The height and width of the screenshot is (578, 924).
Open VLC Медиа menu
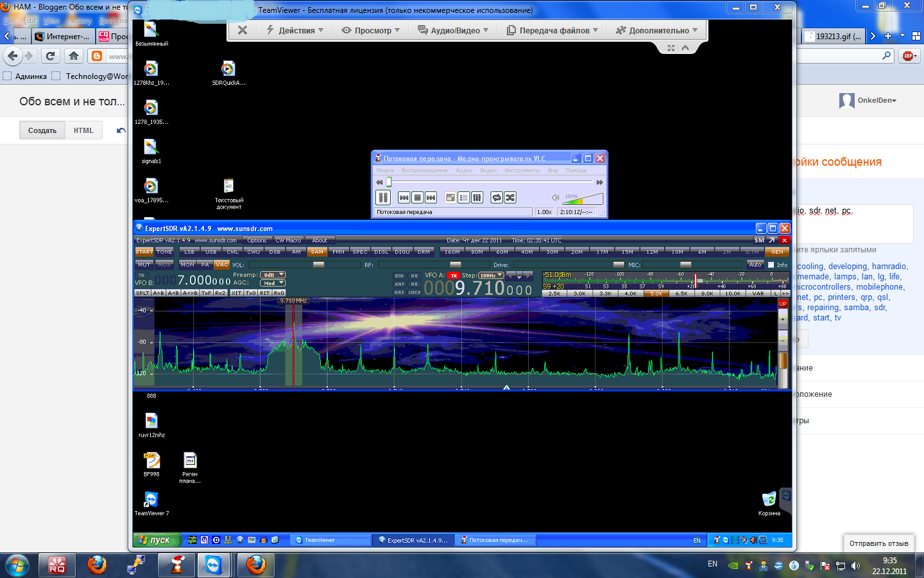(x=385, y=170)
